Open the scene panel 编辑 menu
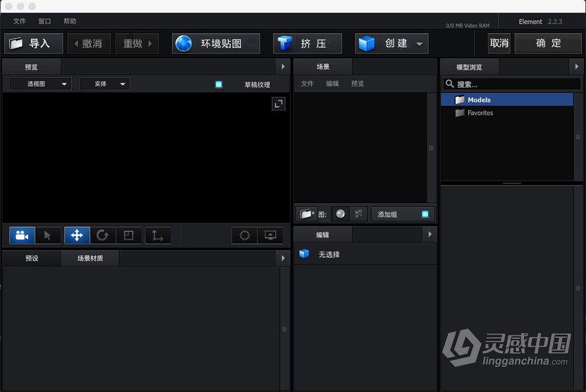 point(332,84)
